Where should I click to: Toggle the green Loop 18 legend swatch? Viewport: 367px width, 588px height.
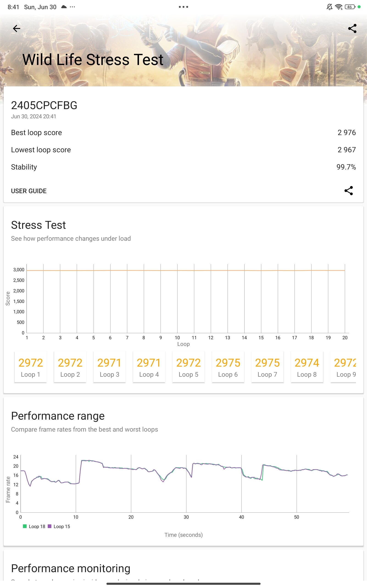[25, 526]
